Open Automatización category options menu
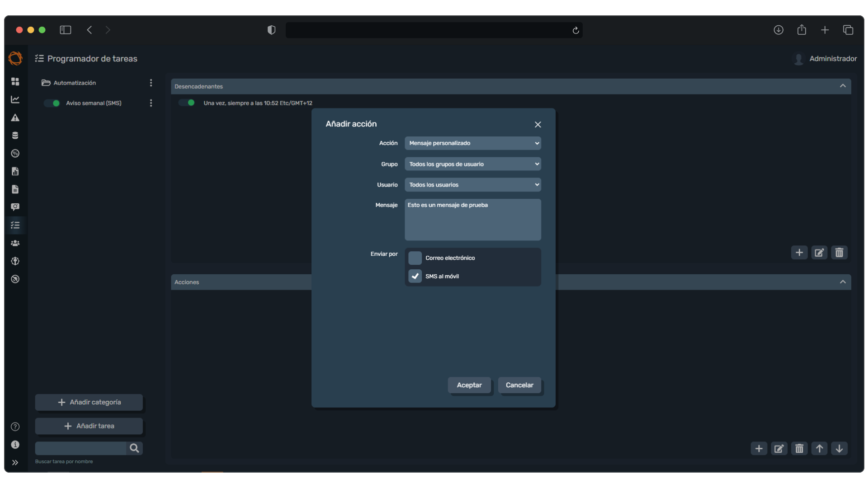Viewport: 868px width, 488px height. tap(151, 83)
